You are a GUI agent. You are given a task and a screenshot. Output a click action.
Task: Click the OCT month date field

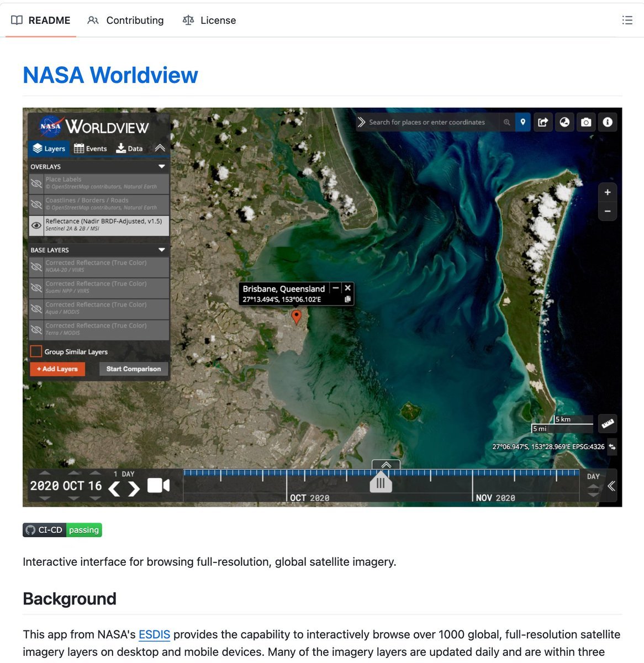pyautogui.click(x=73, y=486)
